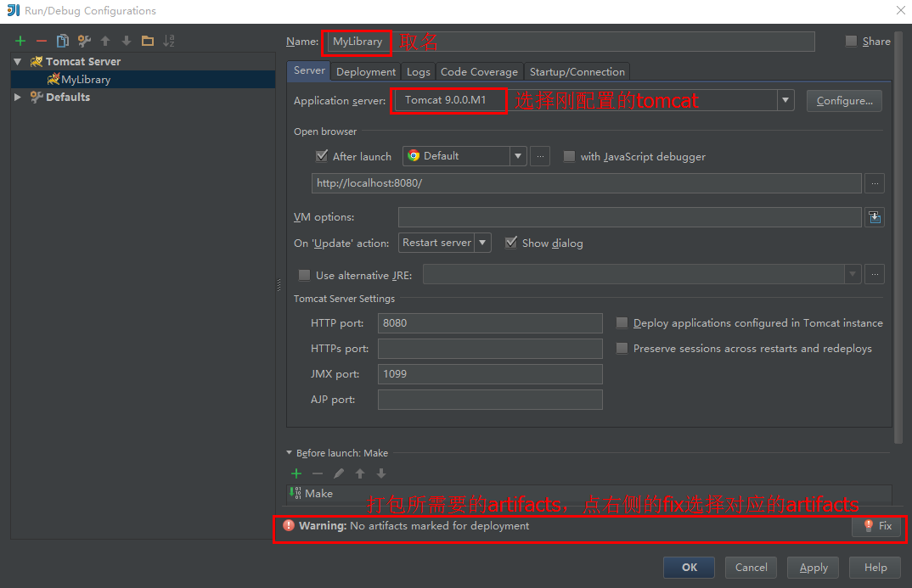Click the split panel divider handle
Image resolution: width=912 pixels, height=588 pixels.
279,285
